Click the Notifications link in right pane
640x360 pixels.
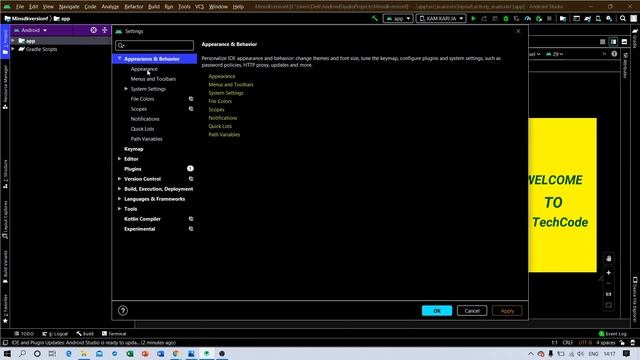click(222, 118)
